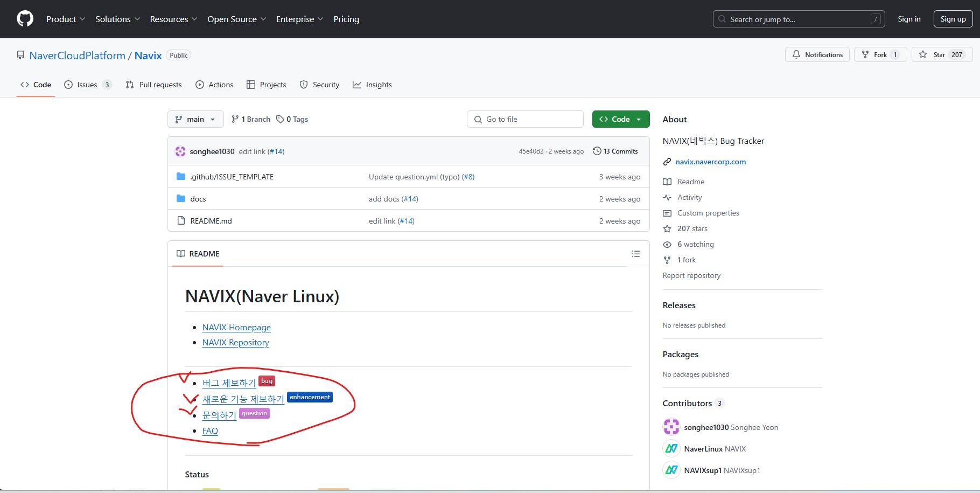Open songhee1030 avatar in commit bar
The height and width of the screenshot is (493, 980).
pos(180,151)
